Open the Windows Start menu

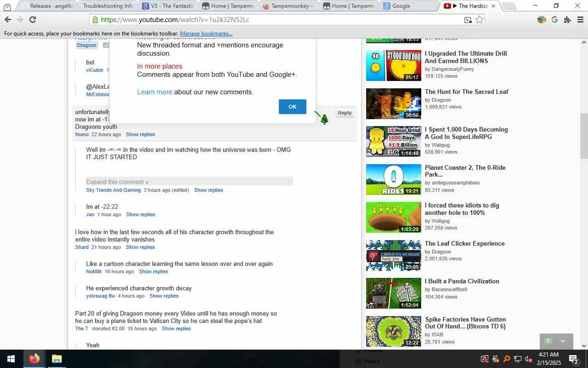[x=11, y=359]
